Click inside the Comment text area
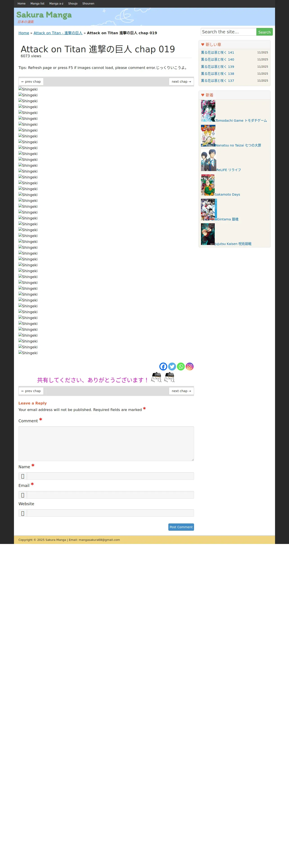 106,444
